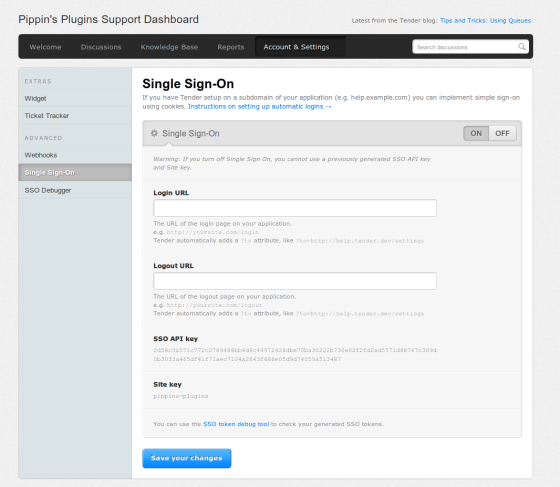Switch Single Sign-On to OFF
Image resolution: width=560 pixels, height=487 pixels.
pos(502,133)
